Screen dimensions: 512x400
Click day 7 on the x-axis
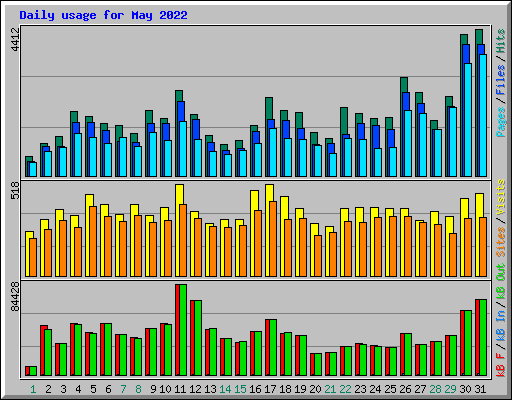(x=123, y=389)
